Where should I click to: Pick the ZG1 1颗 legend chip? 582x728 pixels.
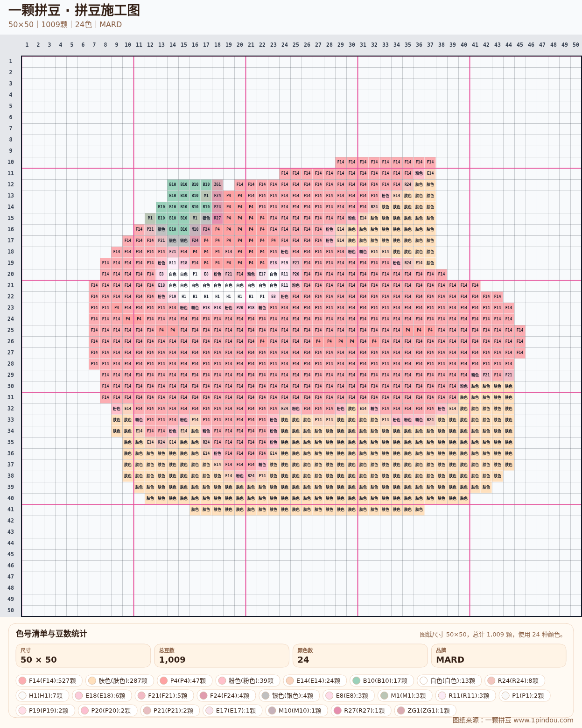click(x=425, y=710)
